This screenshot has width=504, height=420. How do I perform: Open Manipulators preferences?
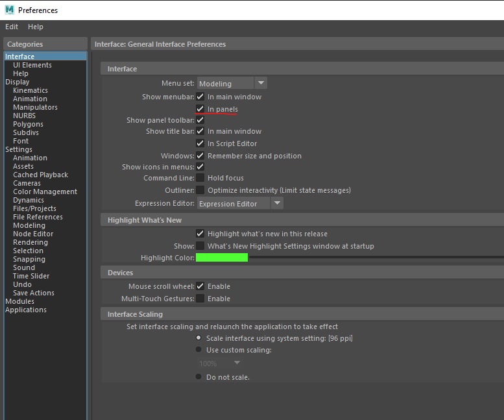[x=35, y=107]
